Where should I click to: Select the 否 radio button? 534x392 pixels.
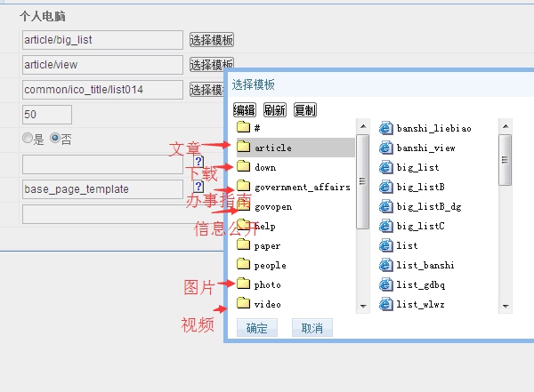pyautogui.click(x=55, y=139)
